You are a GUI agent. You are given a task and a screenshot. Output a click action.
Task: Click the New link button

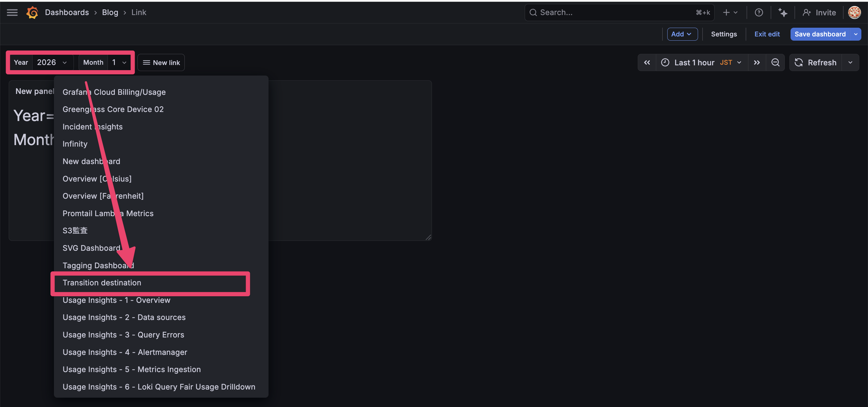coord(161,62)
